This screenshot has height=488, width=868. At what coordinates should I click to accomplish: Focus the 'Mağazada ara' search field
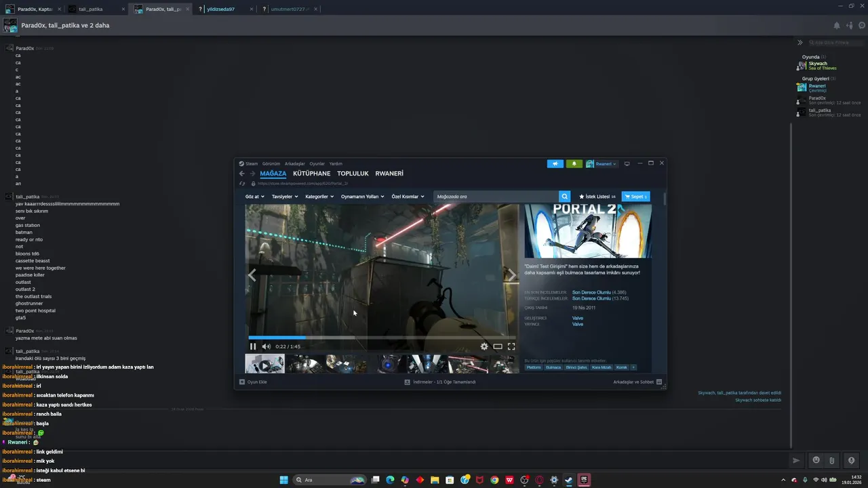tap(496, 197)
